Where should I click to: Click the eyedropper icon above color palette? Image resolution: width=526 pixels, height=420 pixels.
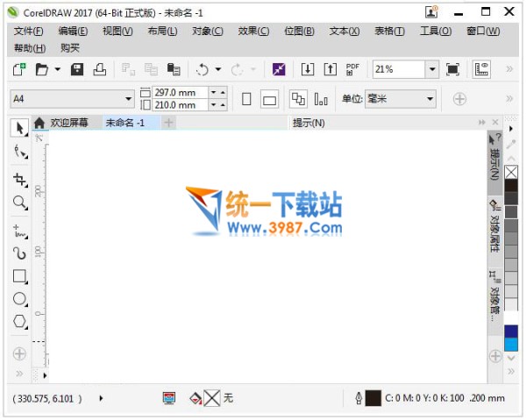point(511,145)
